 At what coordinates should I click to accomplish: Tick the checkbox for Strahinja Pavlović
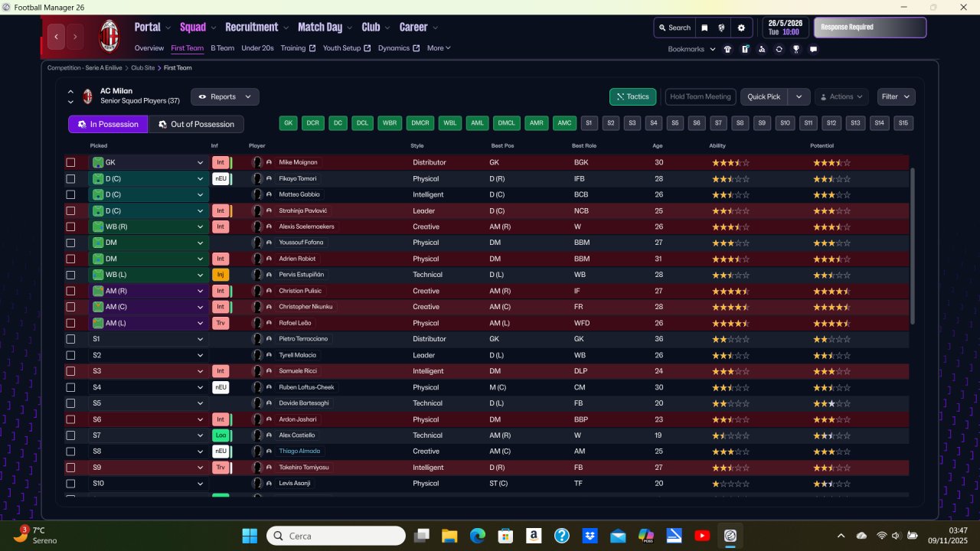(x=70, y=210)
